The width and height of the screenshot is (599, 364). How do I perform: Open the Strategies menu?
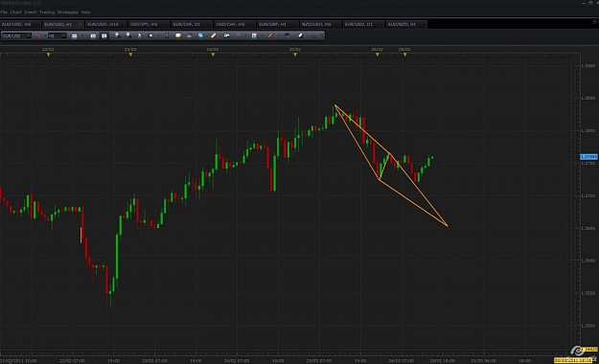point(68,12)
